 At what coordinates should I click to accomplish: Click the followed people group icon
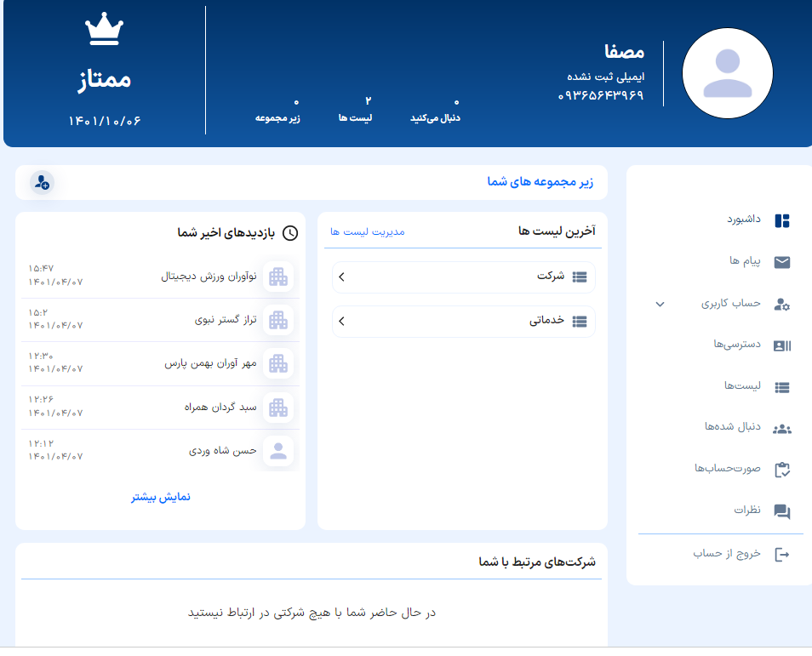pos(781,429)
